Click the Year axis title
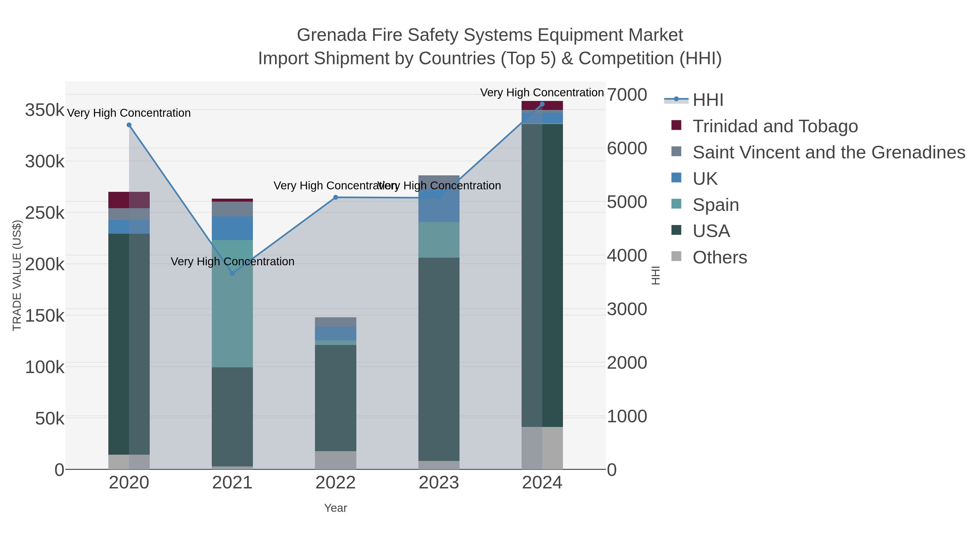Screen dimensions: 980x551 click(336, 508)
